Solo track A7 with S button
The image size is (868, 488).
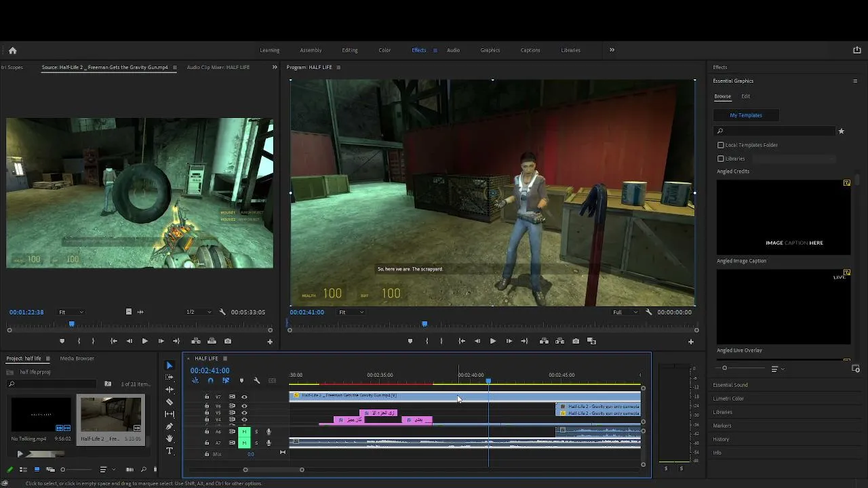(x=256, y=443)
